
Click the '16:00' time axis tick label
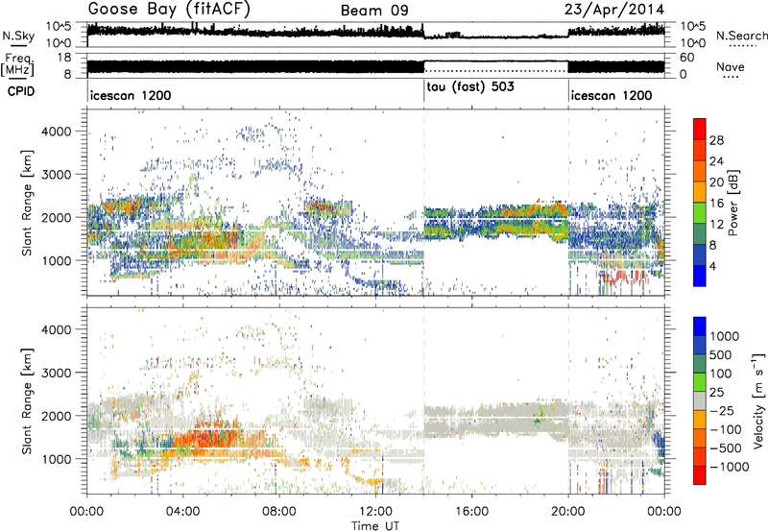[x=471, y=512]
